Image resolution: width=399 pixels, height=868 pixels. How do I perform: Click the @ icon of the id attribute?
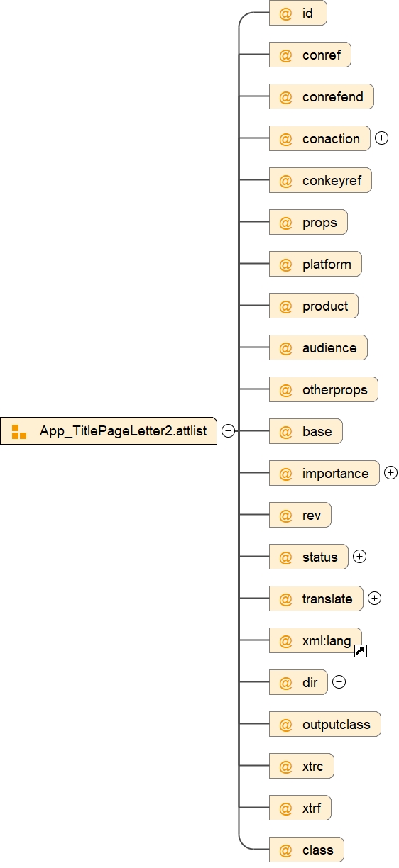pyautogui.click(x=286, y=13)
